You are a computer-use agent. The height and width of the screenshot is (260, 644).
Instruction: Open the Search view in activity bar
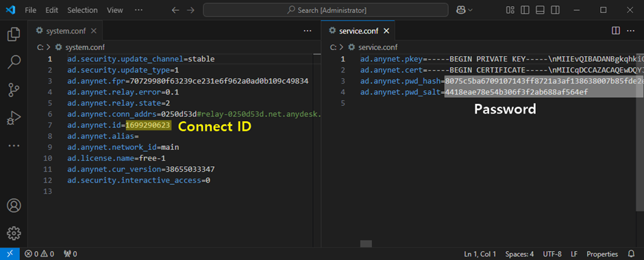tap(14, 62)
